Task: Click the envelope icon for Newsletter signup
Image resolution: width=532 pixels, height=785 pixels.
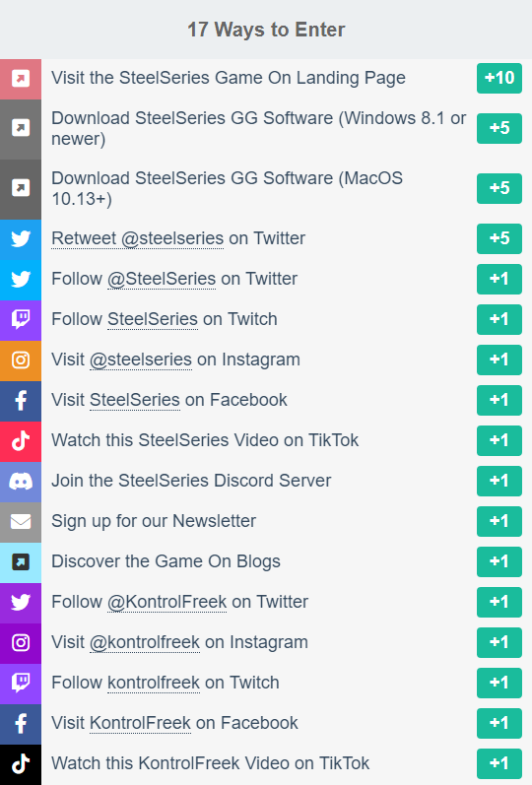Action: point(21,522)
